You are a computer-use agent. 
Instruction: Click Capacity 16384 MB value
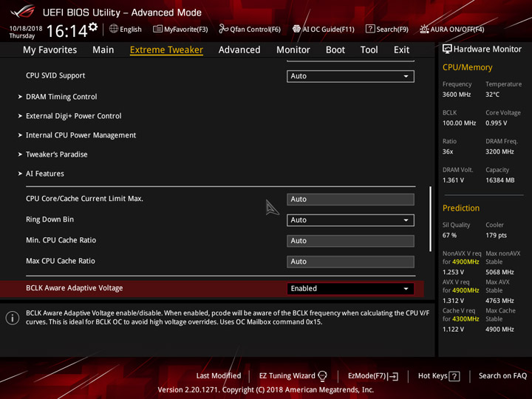[x=500, y=180]
